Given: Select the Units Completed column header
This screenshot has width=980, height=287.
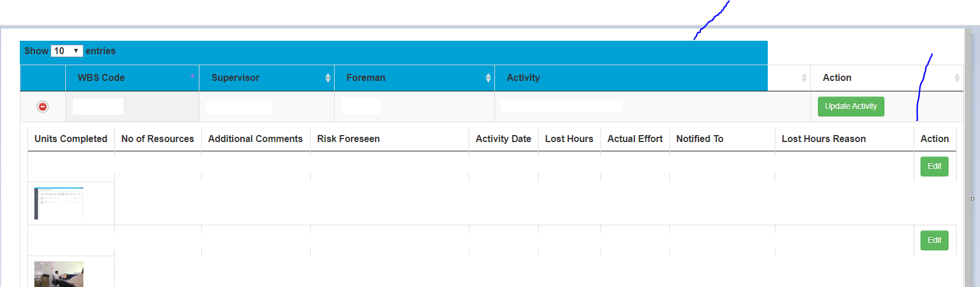Looking at the screenshot, I should (x=71, y=139).
